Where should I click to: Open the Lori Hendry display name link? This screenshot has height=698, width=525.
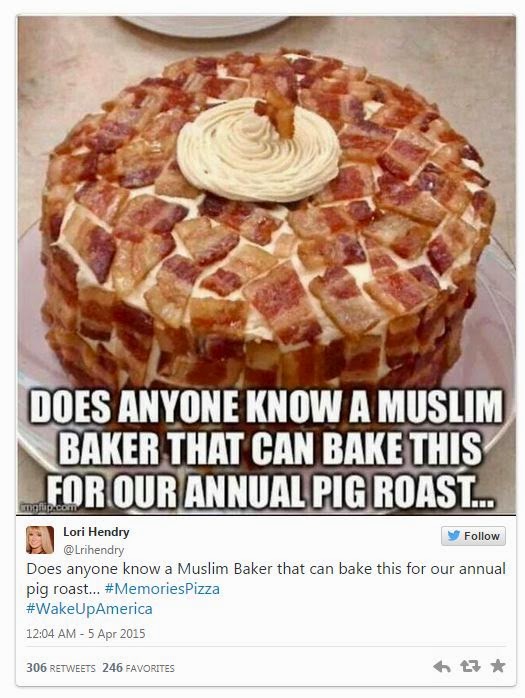[96, 532]
